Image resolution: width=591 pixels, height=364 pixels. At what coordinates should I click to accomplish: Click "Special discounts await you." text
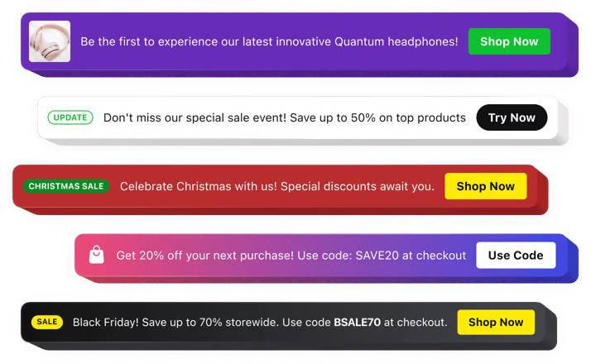pos(358,186)
